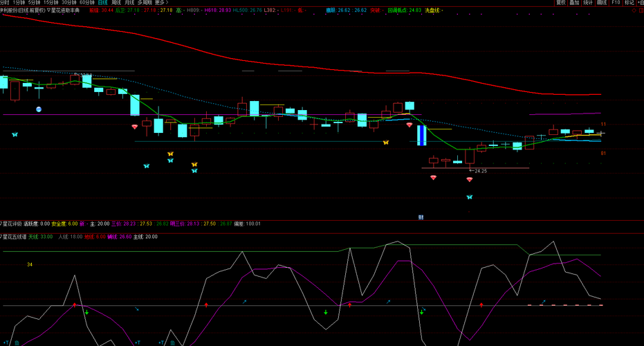Select the 60分钟 period tab
This screenshot has width=644, height=346.
[87, 3]
